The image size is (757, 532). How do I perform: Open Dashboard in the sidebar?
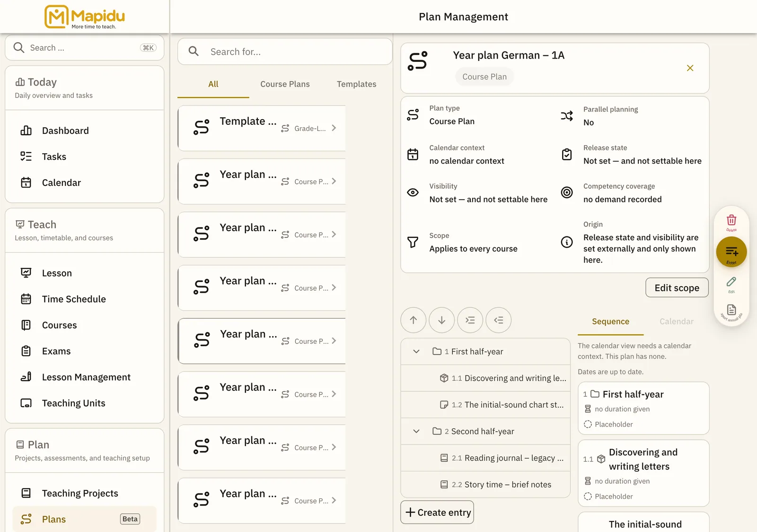tap(85, 131)
